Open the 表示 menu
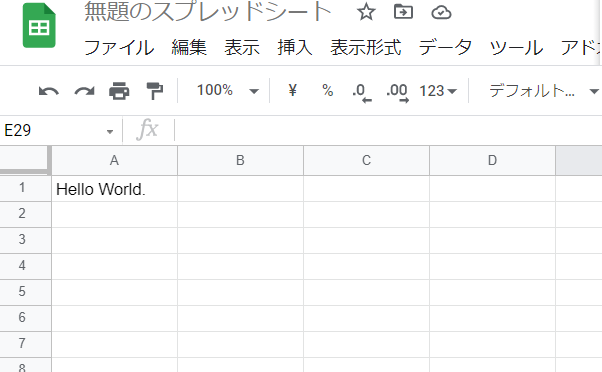This screenshot has height=372, width=602. pyautogui.click(x=242, y=48)
